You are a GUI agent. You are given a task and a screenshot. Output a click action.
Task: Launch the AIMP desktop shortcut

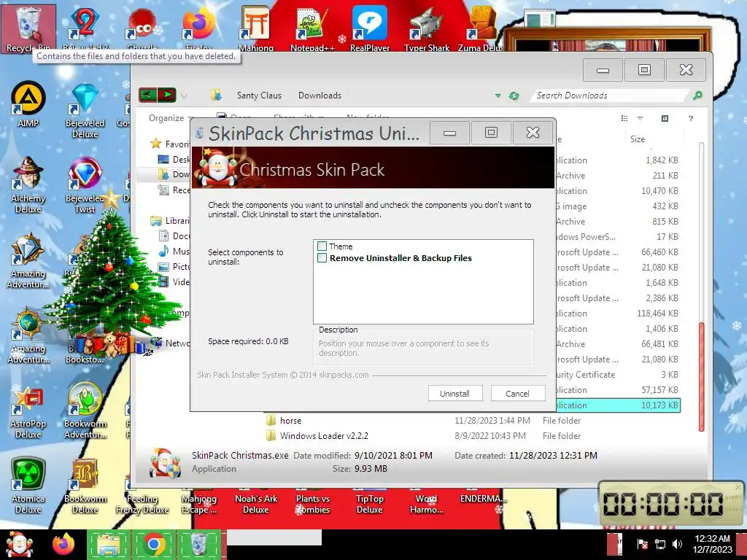coord(28,104)
